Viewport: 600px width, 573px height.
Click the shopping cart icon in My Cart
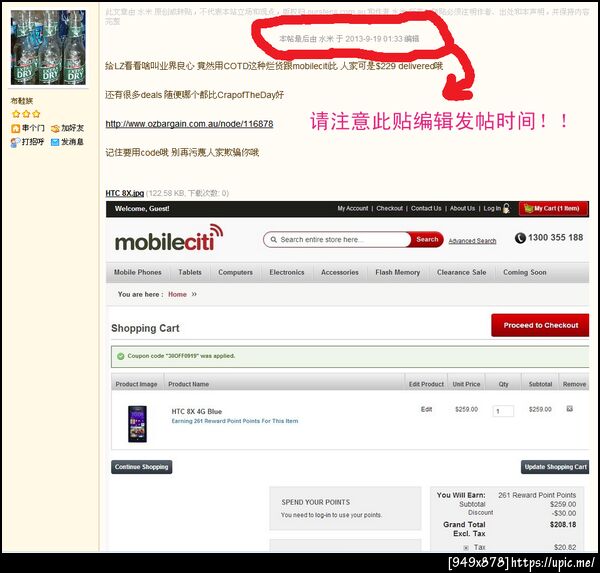click(528, 209)
